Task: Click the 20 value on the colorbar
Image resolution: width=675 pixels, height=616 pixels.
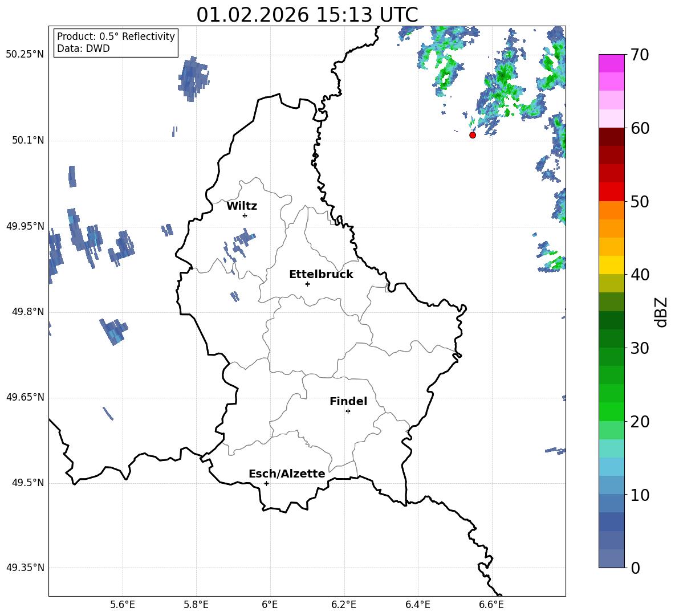Action: point(640,422)
